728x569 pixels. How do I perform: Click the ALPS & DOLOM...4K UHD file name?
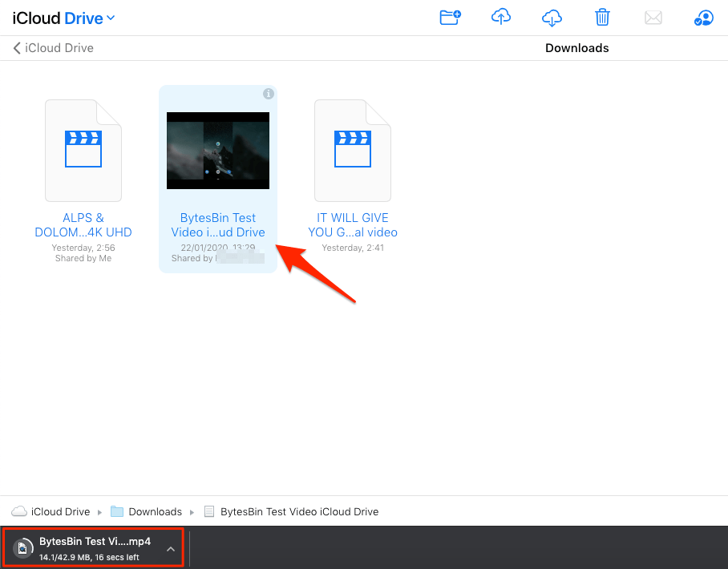[83, 225]
